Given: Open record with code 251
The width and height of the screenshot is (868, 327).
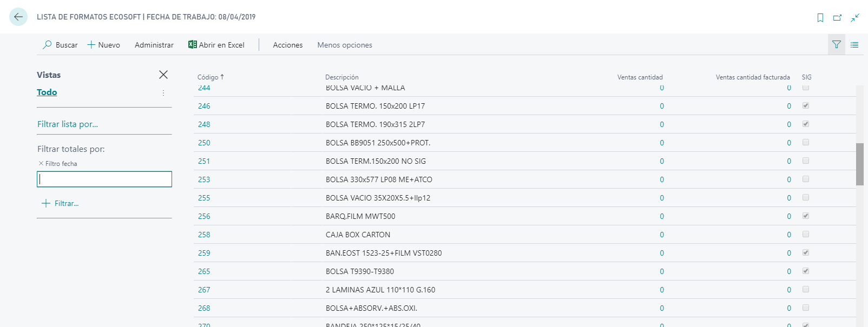Looking at the screenshot, I should click(204, 161).
